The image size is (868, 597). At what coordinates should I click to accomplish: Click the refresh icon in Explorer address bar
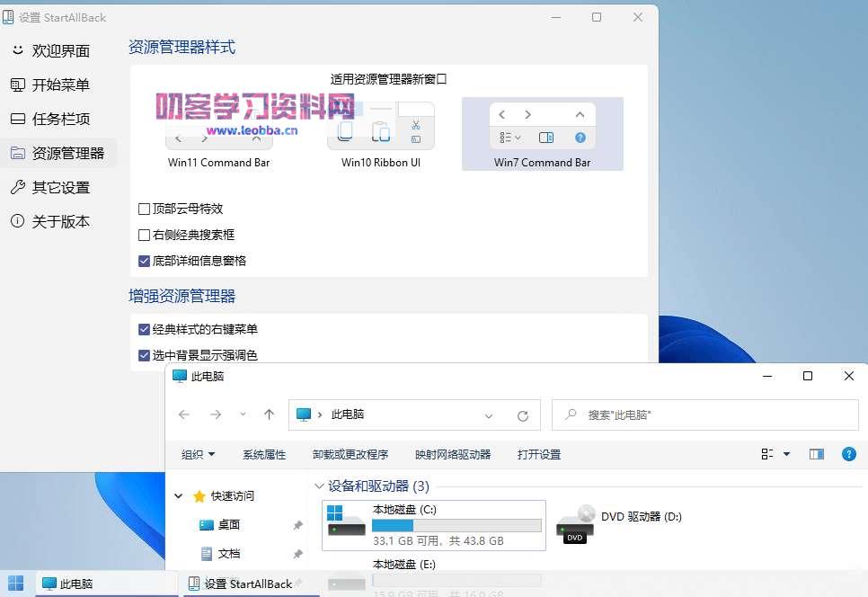(524, 414)
